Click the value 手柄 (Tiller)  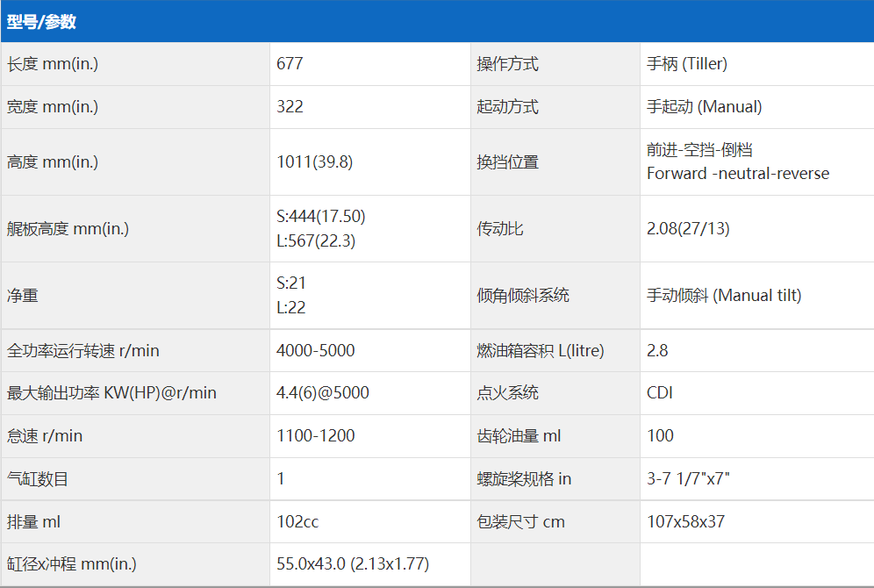click(687, 63)
